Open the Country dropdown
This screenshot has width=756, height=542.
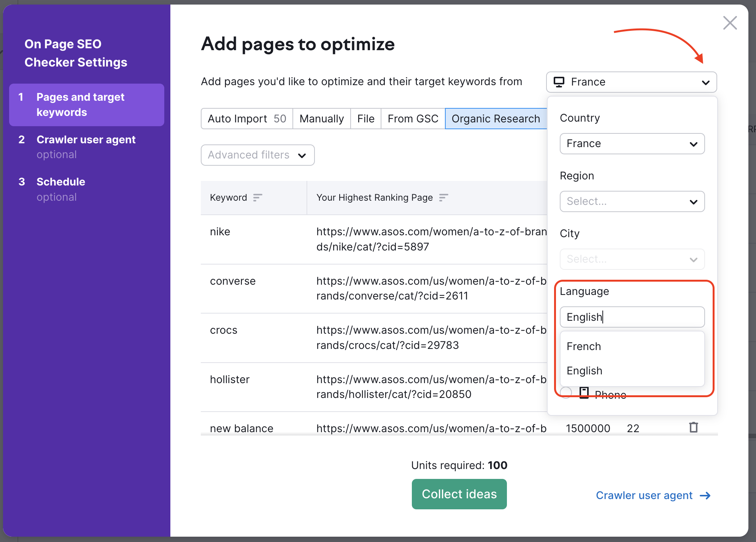pyautogui.click(x=632, y=143)
